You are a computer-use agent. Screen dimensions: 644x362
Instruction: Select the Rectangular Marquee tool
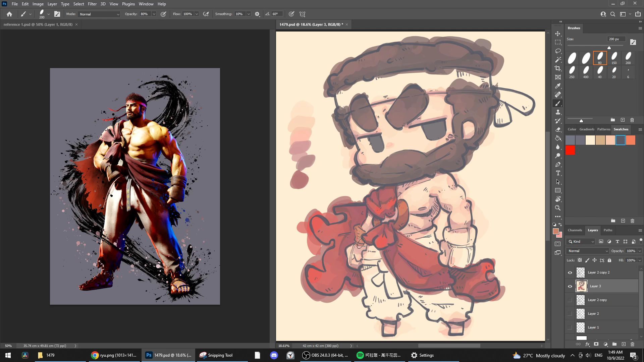[558, 43]
